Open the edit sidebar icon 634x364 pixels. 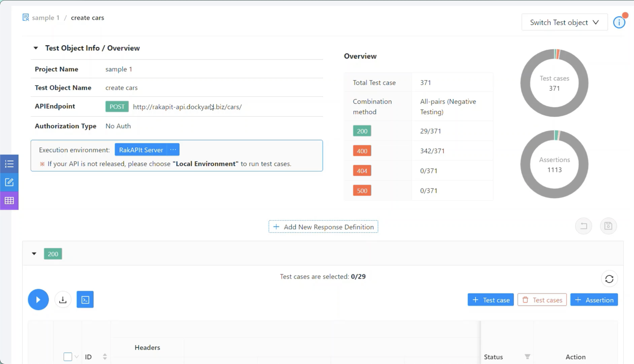coord(9,182)
